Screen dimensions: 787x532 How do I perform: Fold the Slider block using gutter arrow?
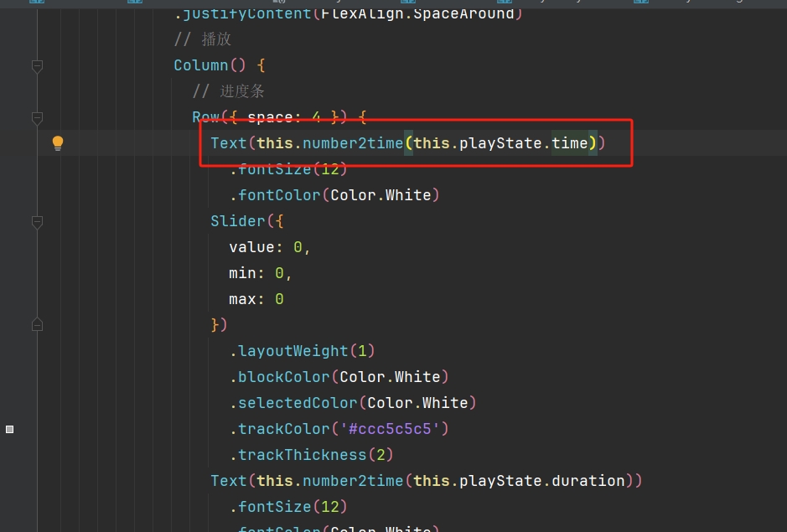pyautogui.click(x=37, y=222)
